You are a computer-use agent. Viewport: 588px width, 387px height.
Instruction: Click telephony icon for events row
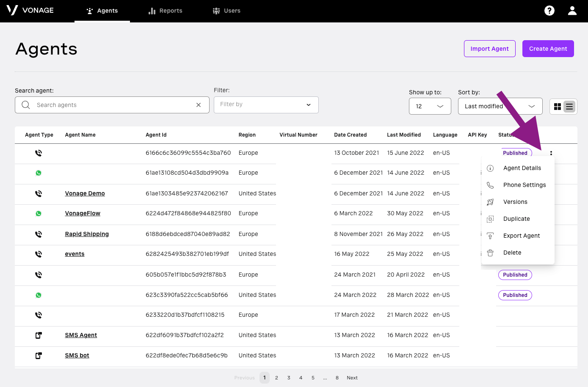39,254
